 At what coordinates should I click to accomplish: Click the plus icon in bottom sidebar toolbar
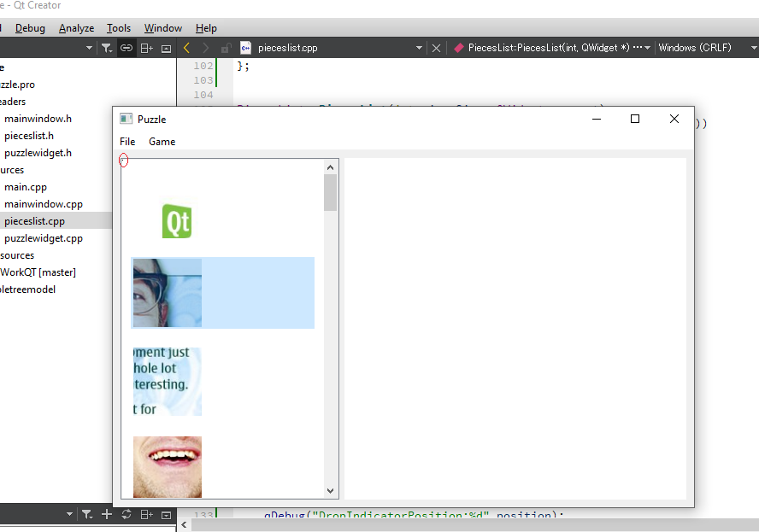coord(107,515)
